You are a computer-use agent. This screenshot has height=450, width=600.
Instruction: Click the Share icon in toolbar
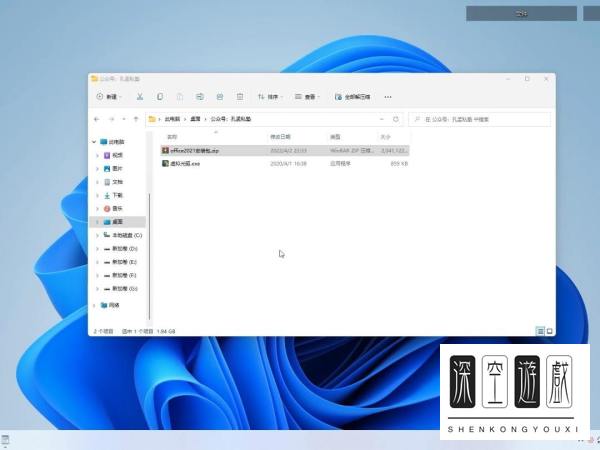click(x=220, y=97)
